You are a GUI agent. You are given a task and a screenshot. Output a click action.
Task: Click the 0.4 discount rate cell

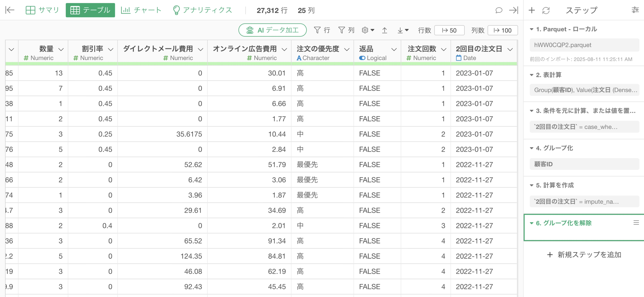tap(93, 225)
